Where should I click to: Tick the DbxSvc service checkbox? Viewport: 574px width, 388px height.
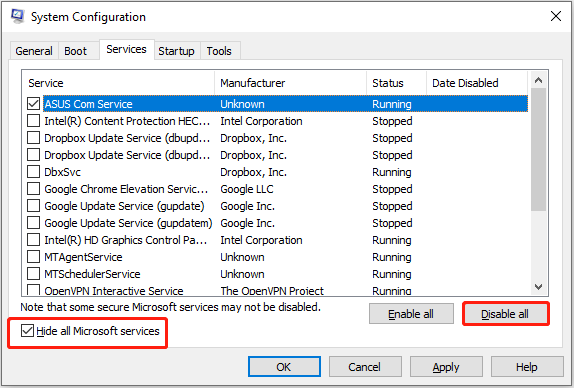click(x=33, y=172)
